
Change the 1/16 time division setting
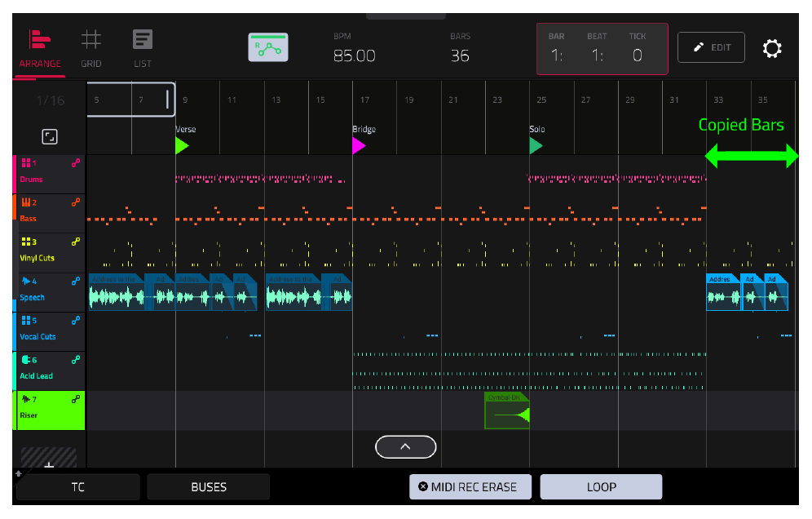pos(51,100)
